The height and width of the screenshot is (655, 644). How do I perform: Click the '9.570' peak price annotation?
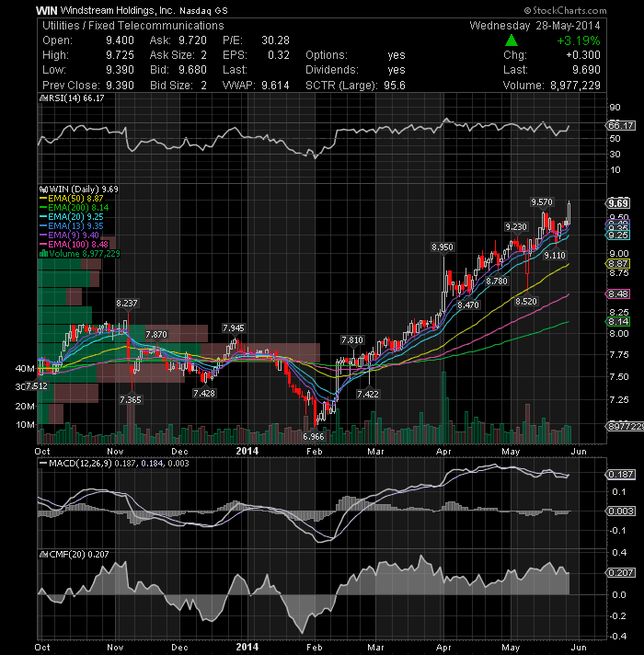pos(542,202)
